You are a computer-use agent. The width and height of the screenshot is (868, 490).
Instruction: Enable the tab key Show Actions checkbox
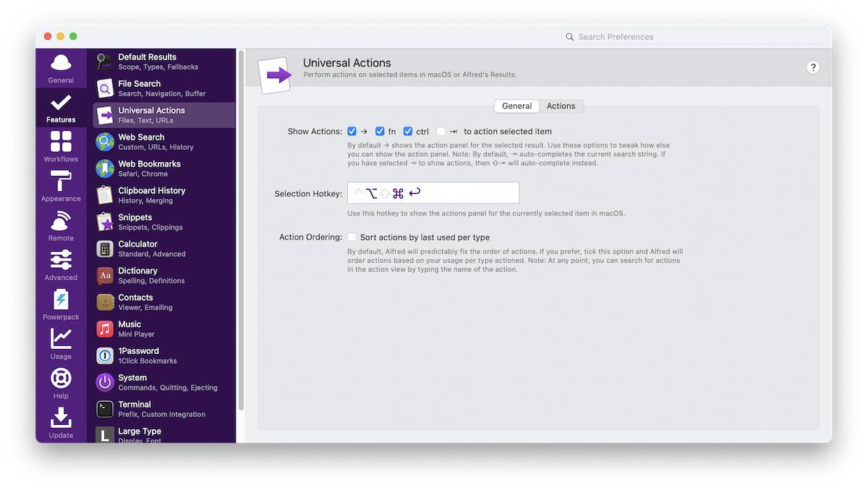(x=441, y=132)
